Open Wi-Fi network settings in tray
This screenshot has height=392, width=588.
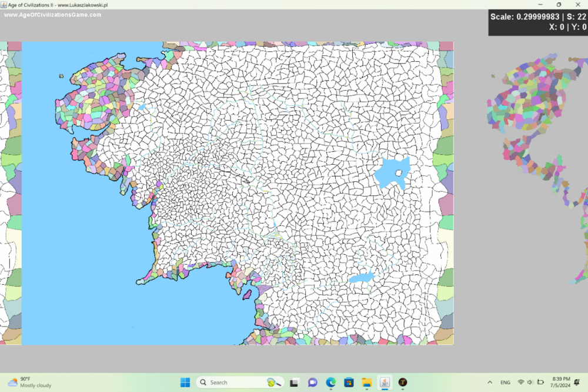(521, 382)
